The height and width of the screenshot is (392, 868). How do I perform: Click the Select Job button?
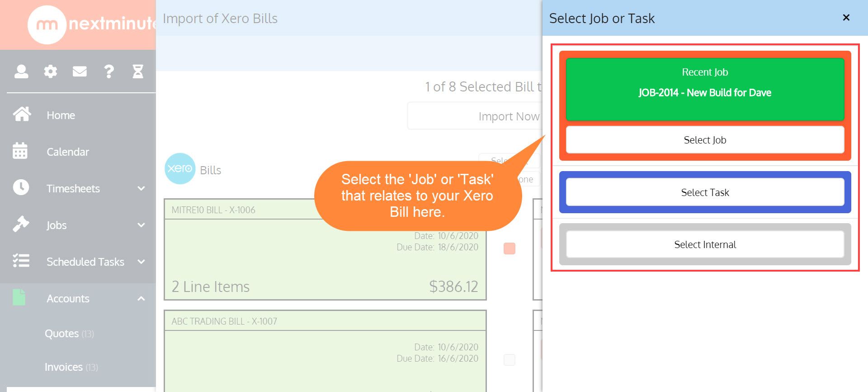click(x=705, y=140)
